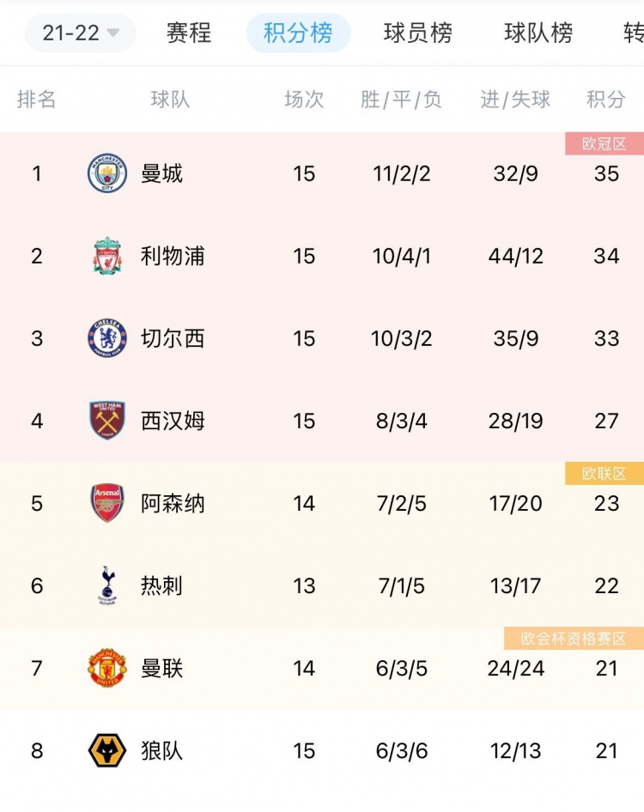Click the 欧会杯资格赛区 zone label

(574, 639)
